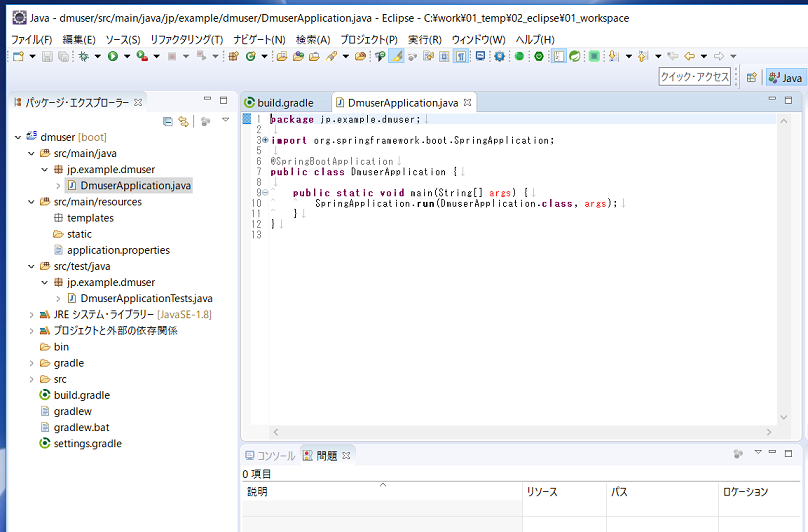Screen dimensions: 808x532
Task: Click the editor vertical scrollbar down arrow
Action: (x=784, y=417)
